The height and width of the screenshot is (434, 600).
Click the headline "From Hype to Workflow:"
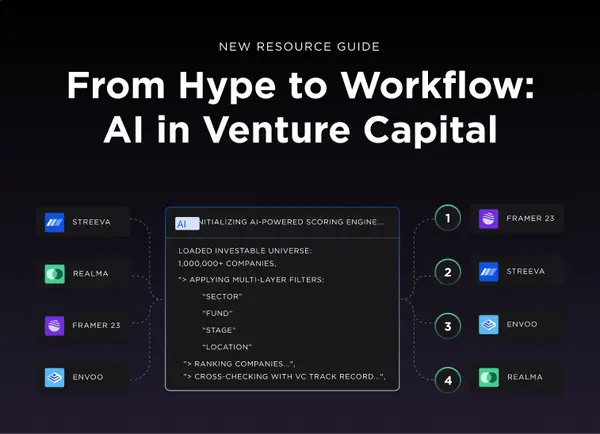pos(300,86)
